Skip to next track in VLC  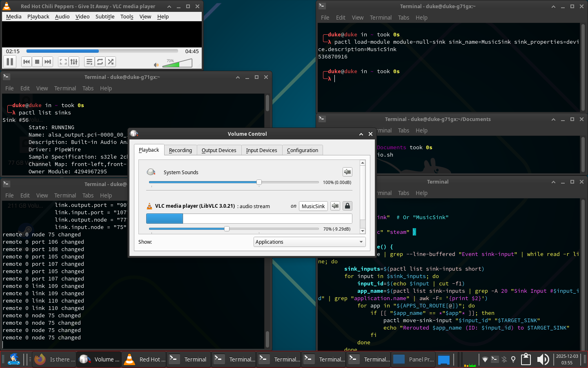pos(48,62)
